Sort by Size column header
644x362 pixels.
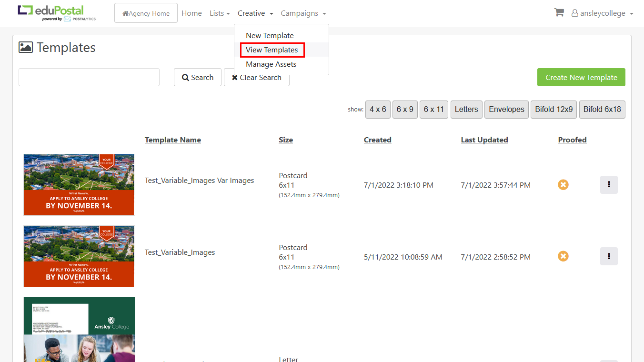click(286, 140)
